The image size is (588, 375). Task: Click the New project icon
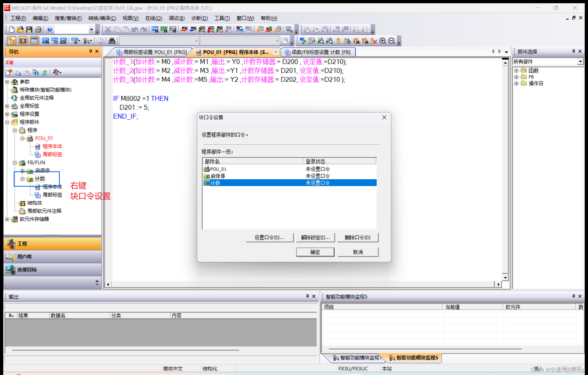click(x=12, y=29)
